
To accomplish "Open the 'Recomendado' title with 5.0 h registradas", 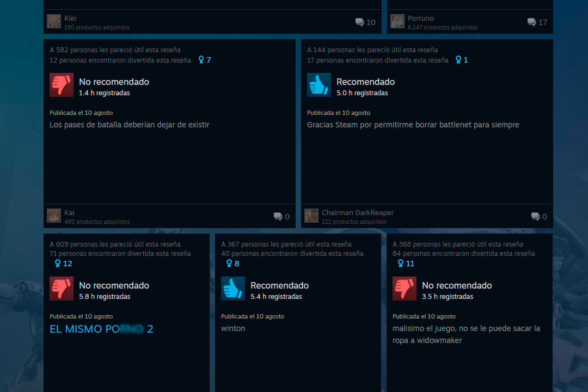I will click(366, 82).
